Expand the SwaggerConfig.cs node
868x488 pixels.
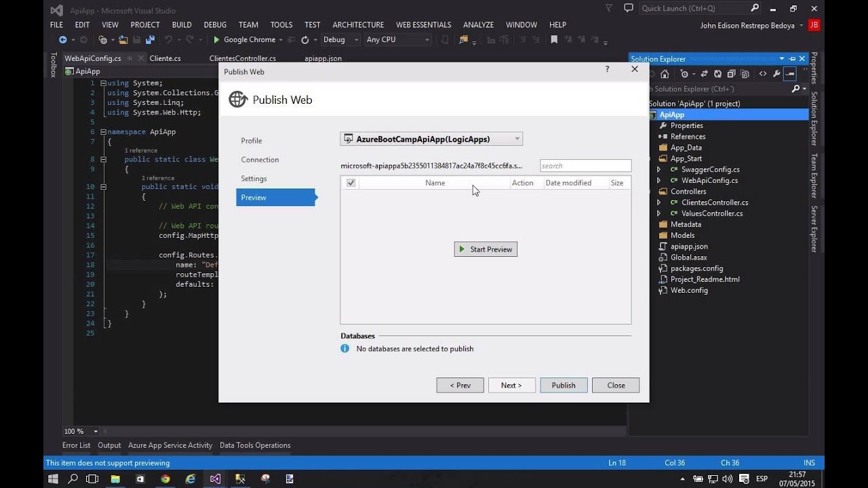click(x=658, y=169)
